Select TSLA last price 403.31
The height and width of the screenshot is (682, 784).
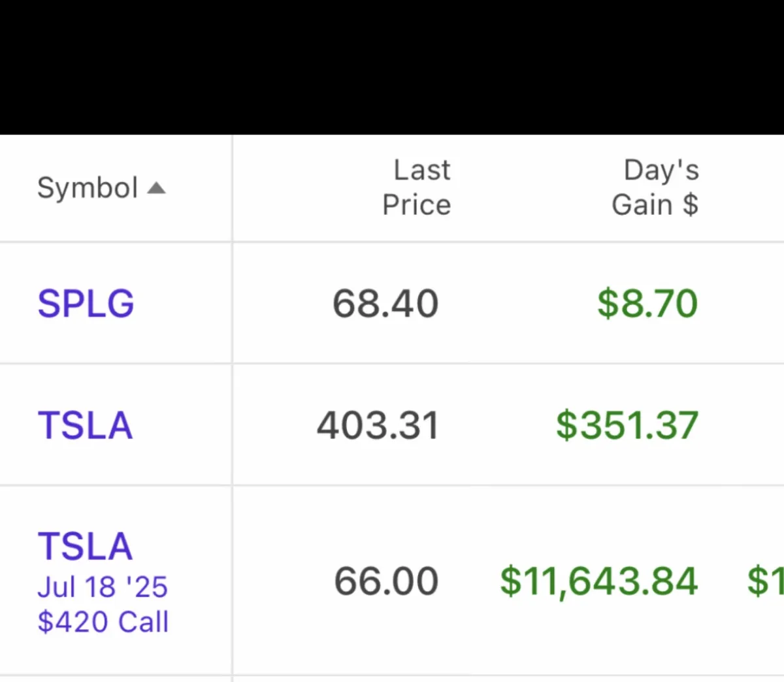(x=378, y=425)
